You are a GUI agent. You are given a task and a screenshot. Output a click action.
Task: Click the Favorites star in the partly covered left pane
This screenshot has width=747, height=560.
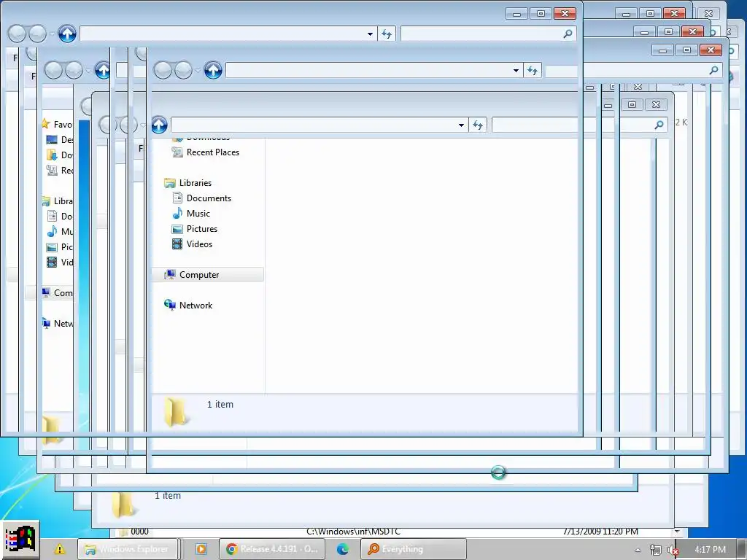pyautogui.click(x=46, y=124)
